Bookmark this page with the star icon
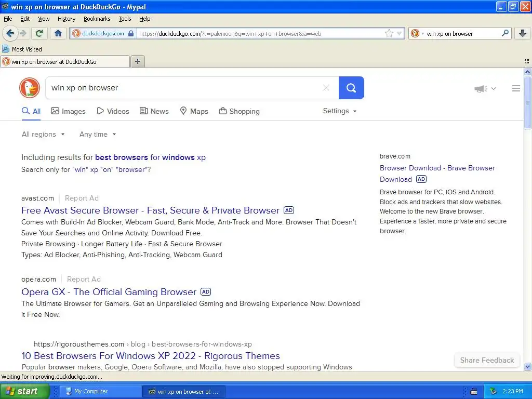The width and height of the screenshot is (532, 399). [389, 33]
